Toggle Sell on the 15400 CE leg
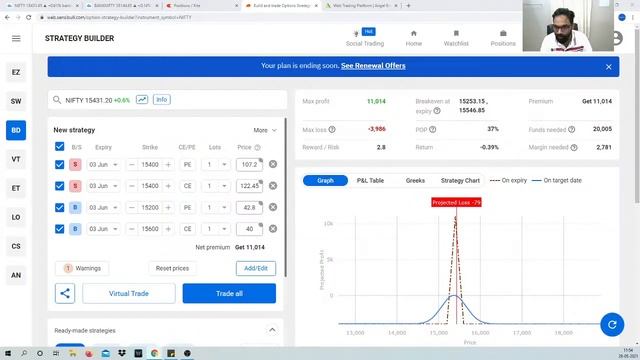The image size is (640, 360). pyautogui.click(x=75, y=186)
